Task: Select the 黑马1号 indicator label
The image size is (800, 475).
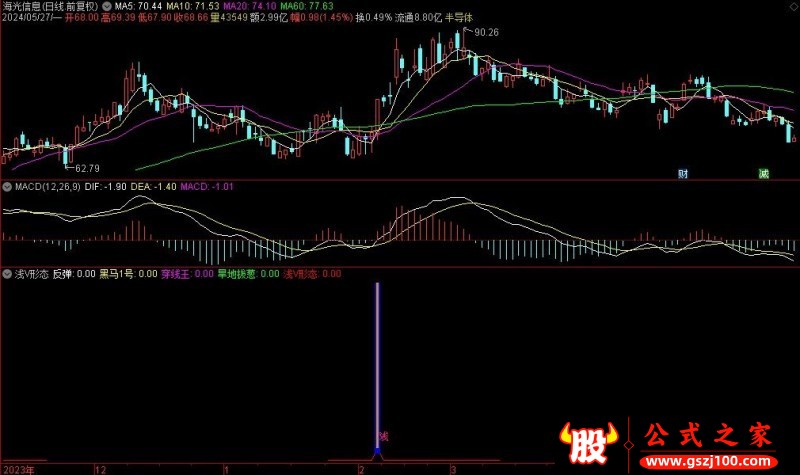Action: 116,274
